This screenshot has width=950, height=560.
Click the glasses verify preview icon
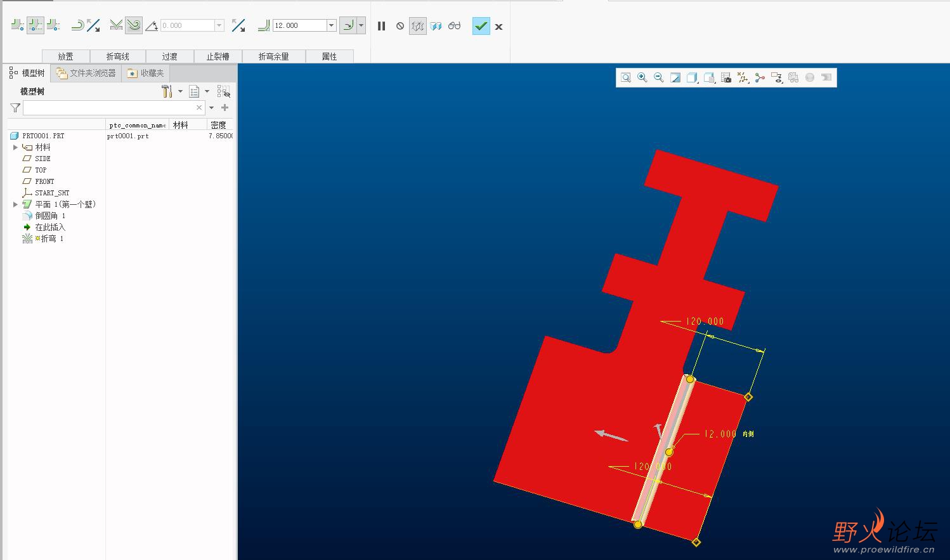click(x=454, y=26)
